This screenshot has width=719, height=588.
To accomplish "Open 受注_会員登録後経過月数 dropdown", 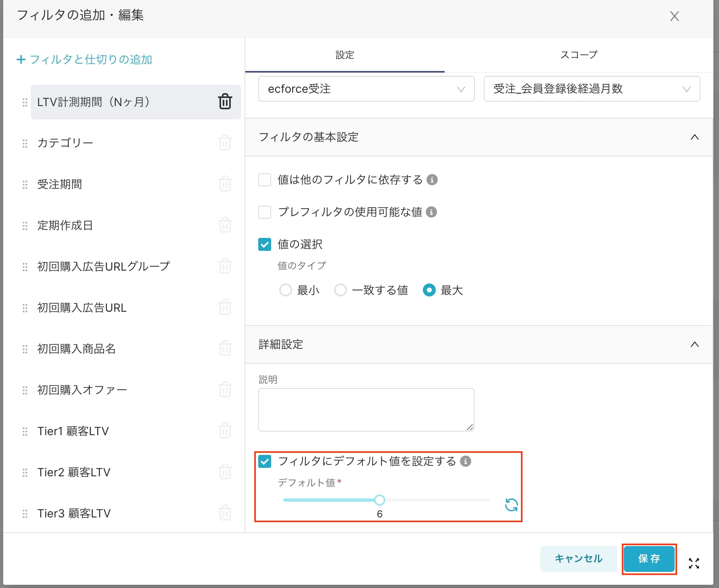I will pos(592,89).
